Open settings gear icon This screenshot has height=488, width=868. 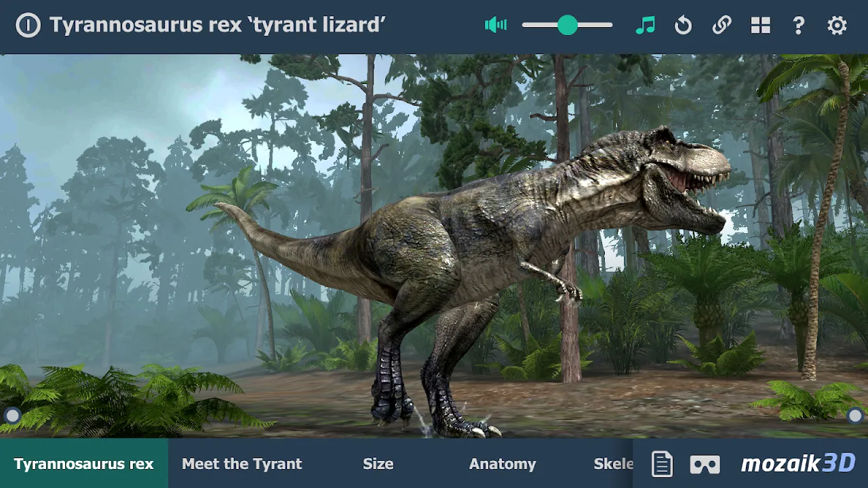click(x=837, y=26)
